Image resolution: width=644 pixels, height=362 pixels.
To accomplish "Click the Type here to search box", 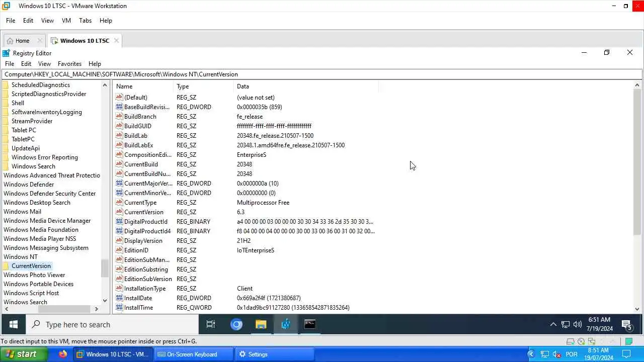I will (x=113, y=324).
